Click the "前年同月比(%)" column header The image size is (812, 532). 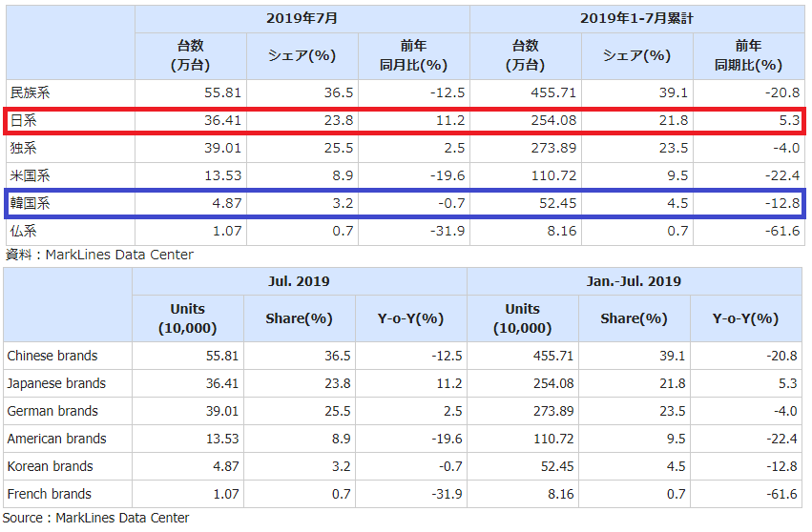tap(413, 55)
